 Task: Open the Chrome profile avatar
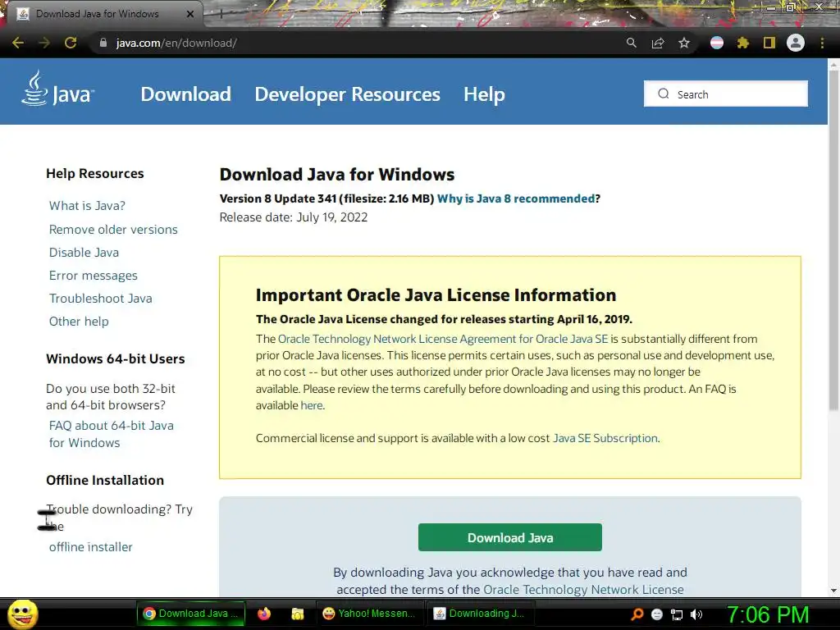click(x=796, y=43)
